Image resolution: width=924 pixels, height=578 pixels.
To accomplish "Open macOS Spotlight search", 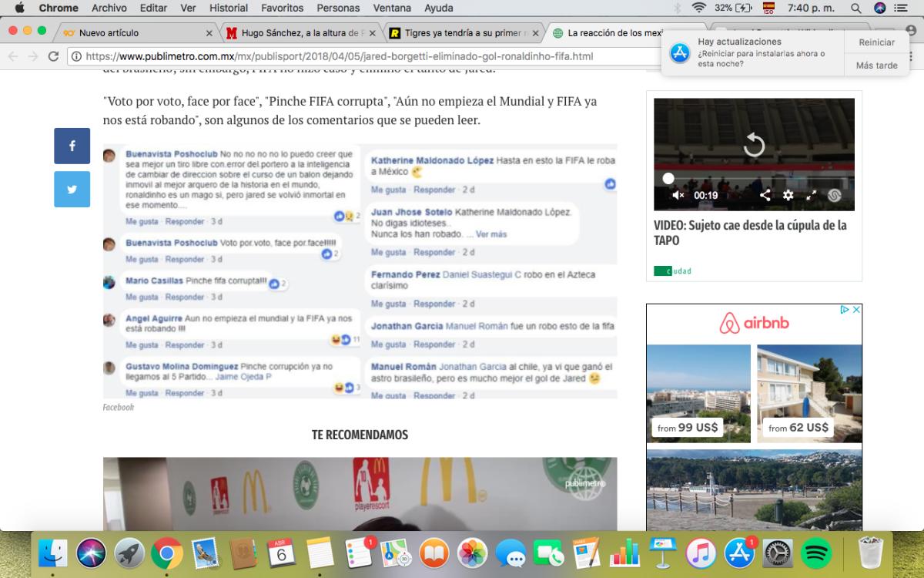I will pos(855,8).
